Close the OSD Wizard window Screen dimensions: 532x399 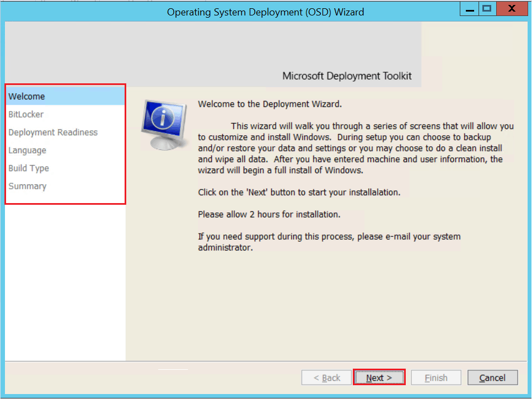[x=512, y=8]
